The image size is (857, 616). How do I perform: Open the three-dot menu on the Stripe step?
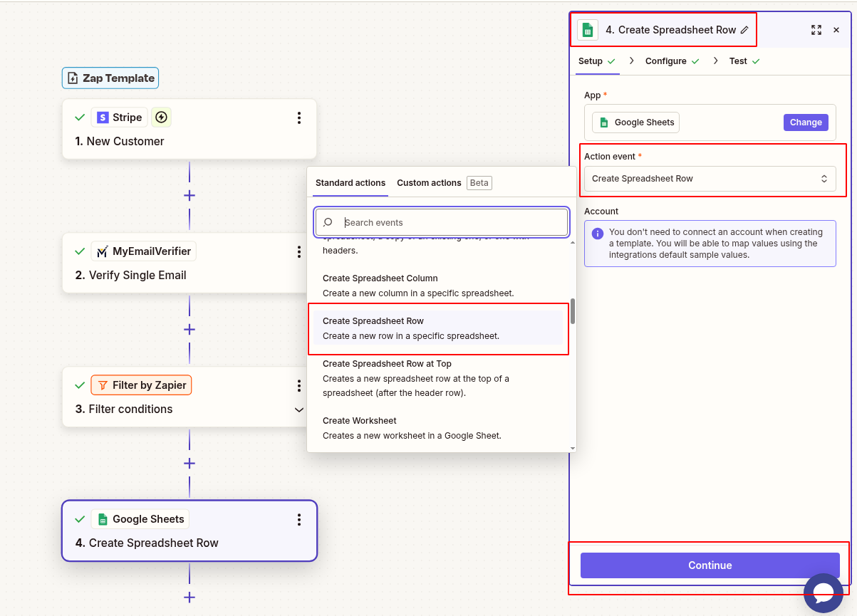[298, 118]
